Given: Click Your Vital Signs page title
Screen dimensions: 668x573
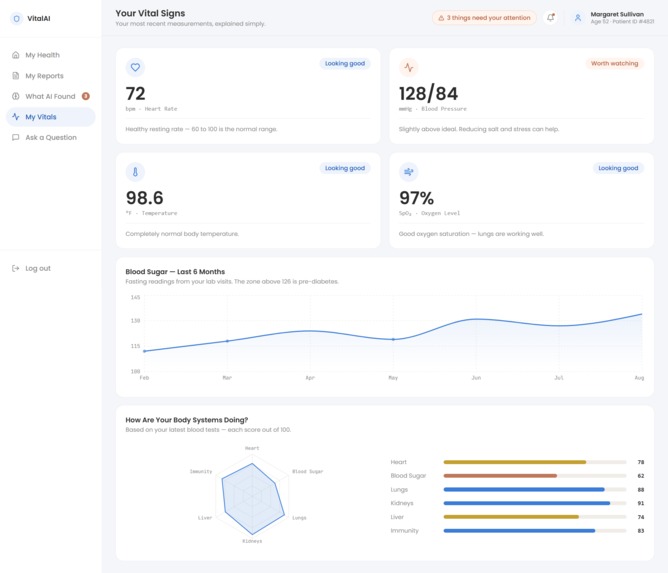Looking at the screenshot, I should tap(150, 13).
